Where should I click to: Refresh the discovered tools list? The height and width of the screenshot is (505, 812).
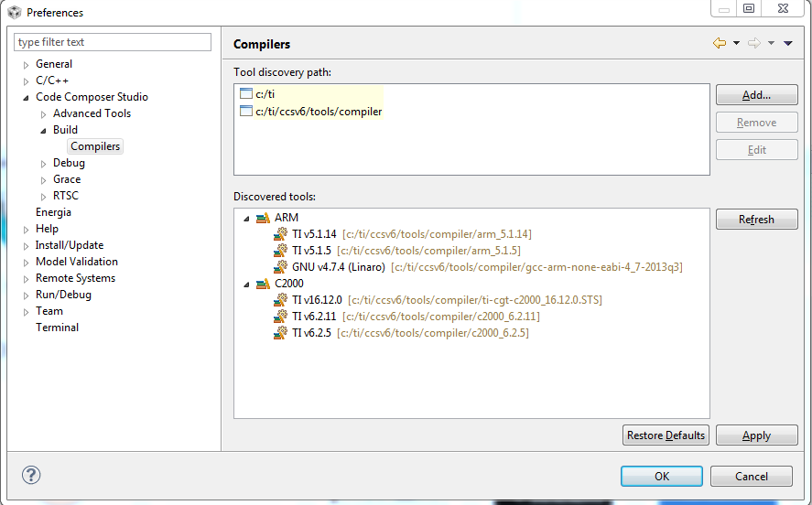tap(756, 219)
